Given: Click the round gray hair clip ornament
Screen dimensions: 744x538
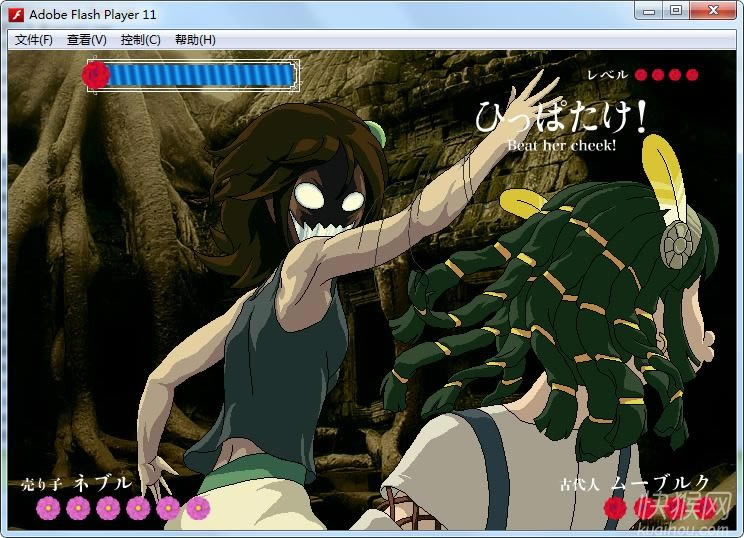Looking at the screenshot, I should click(682, 240).
